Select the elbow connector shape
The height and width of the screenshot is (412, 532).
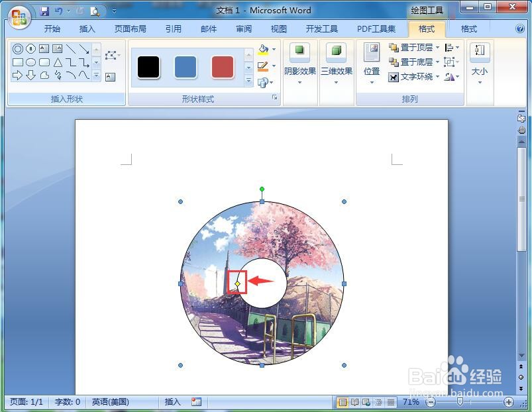pos(71,62)
